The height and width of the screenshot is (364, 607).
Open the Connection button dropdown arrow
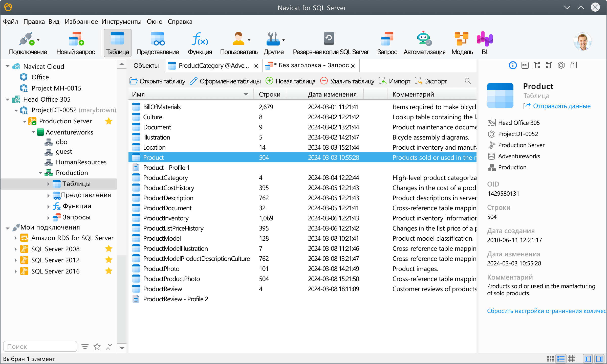38,40
